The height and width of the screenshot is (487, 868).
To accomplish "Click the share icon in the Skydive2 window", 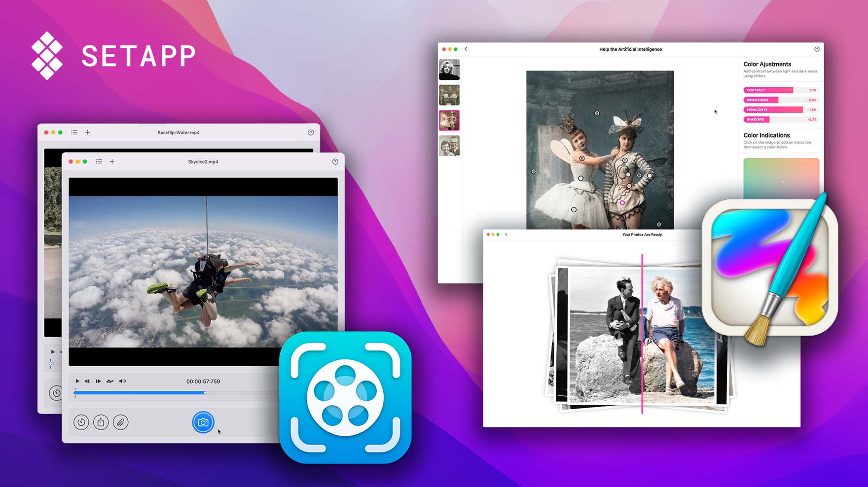I will [101, 422].
